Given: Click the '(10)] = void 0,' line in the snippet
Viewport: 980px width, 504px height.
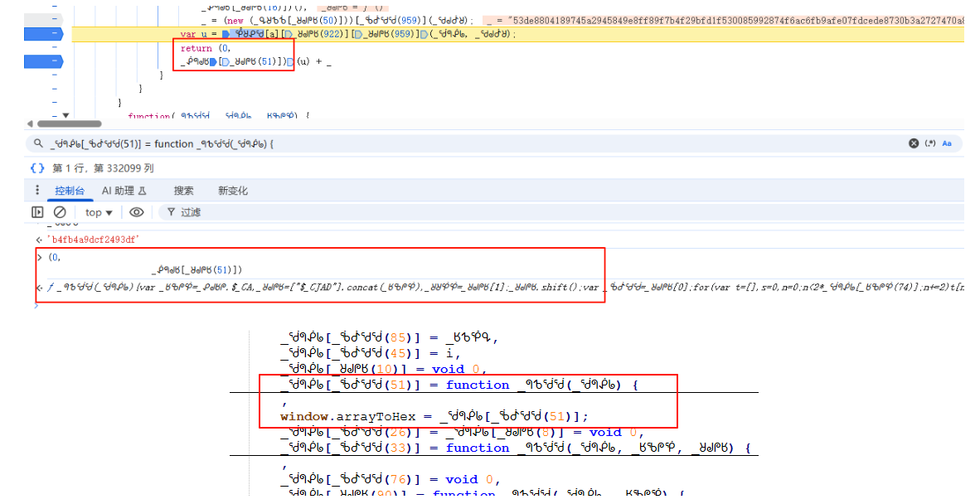Looking at the screenshot, I should 384,369.
